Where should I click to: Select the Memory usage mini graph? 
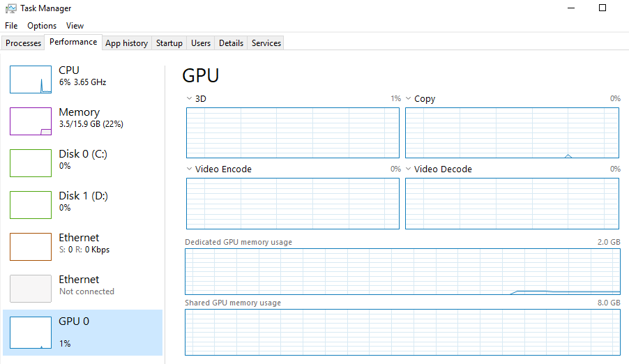pos(31,121)
